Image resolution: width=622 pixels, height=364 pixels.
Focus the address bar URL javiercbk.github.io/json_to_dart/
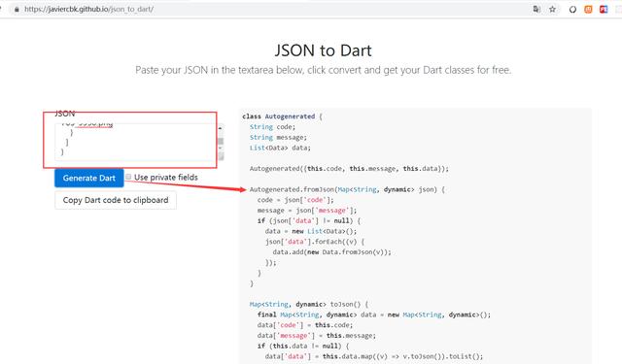coord(88,9)
